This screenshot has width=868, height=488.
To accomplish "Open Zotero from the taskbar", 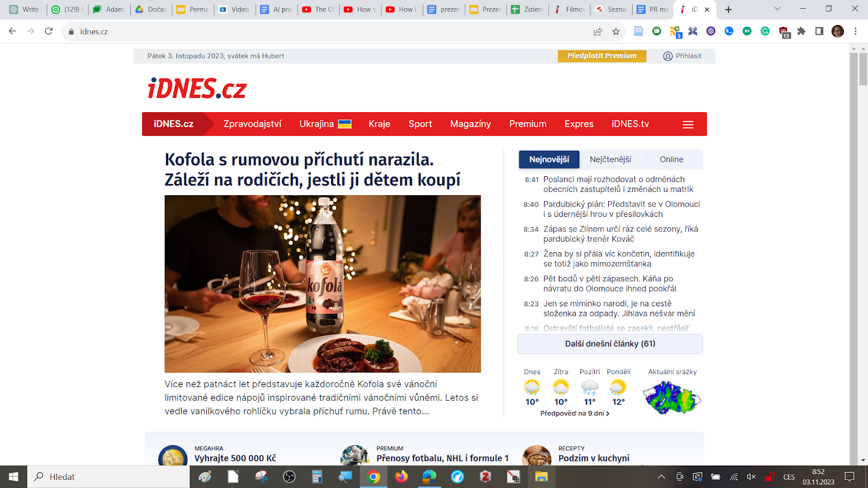I will 485,477.
